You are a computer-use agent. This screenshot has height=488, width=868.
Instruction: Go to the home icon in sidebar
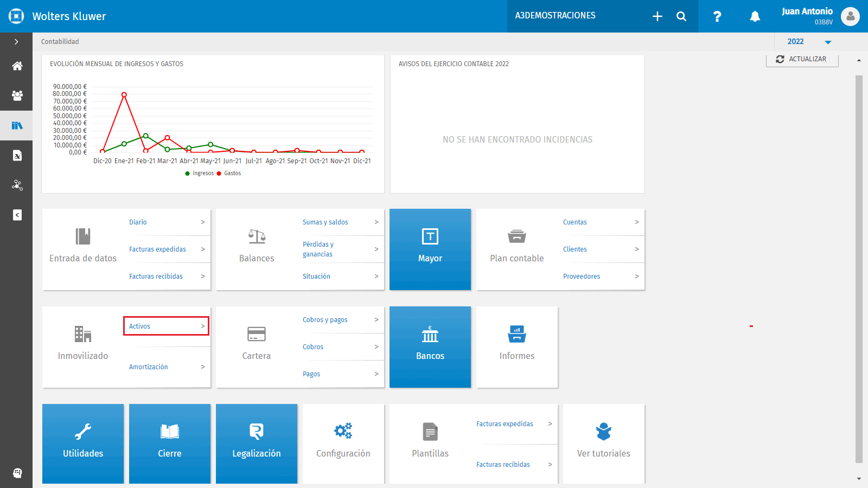tap(17, 66)
